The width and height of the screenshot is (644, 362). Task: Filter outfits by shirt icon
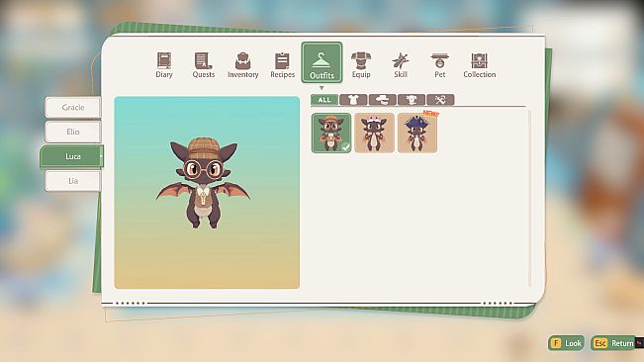353,100
